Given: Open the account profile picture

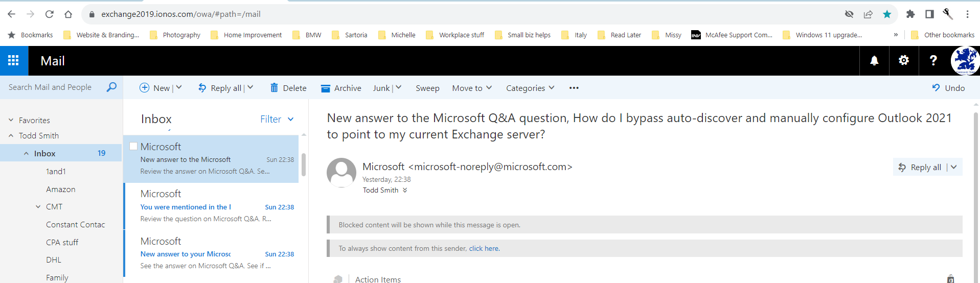Looking at the screenshot, I should pyautogui.click(x=965, y=61).
